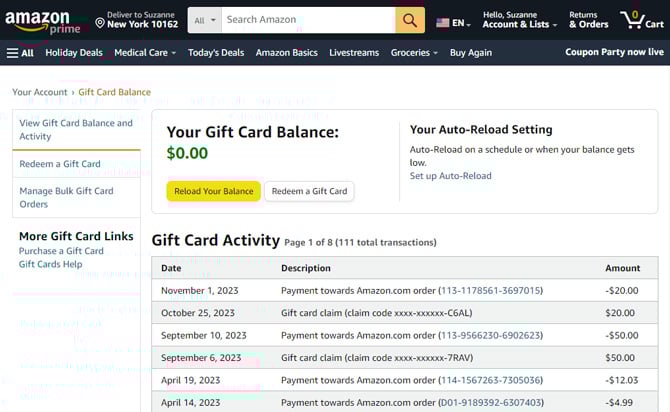Click the Amount column header
Viewport: 670px width, 412px height.
coord(623,268)
